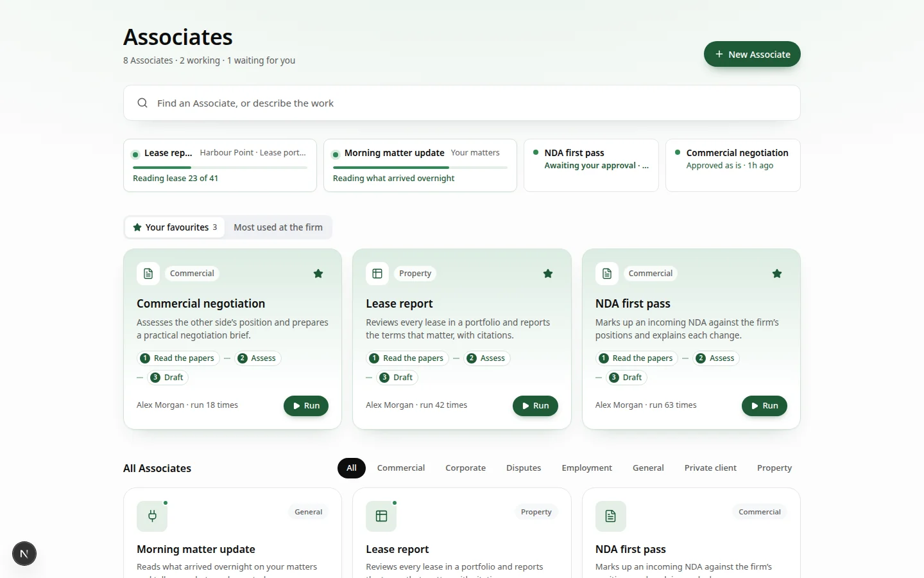Unfavourite Commercial negotiation with its star
The image size is (924, 578).
(318, 274)
